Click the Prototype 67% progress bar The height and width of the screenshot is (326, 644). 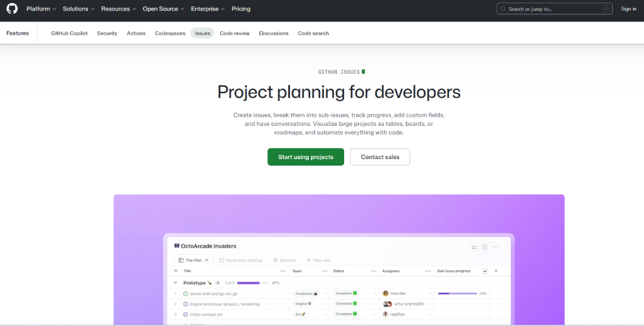pos(253,283)
